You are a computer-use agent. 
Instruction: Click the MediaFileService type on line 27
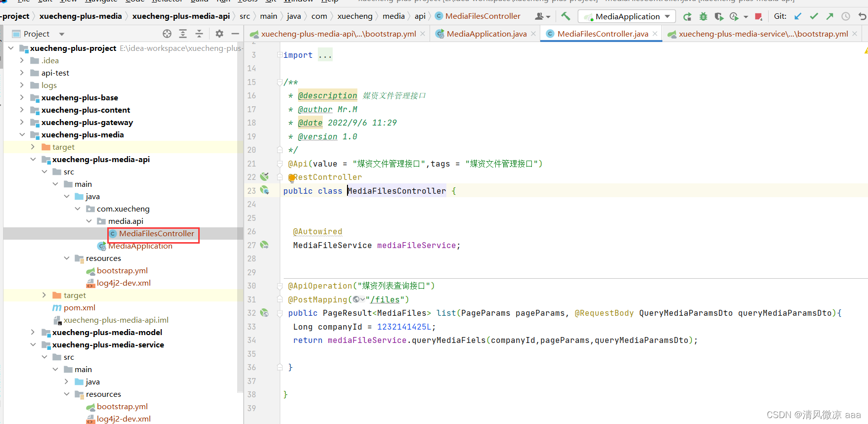click(332, 245)
